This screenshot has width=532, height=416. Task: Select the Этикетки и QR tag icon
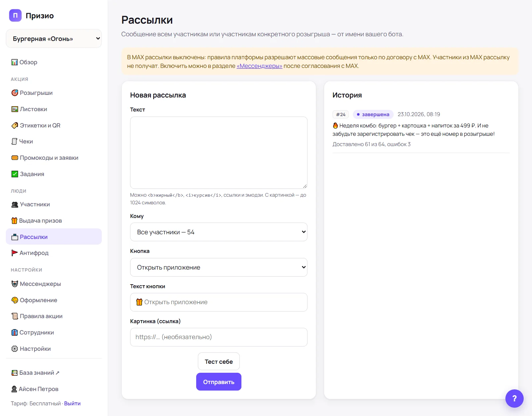point(15,125)
